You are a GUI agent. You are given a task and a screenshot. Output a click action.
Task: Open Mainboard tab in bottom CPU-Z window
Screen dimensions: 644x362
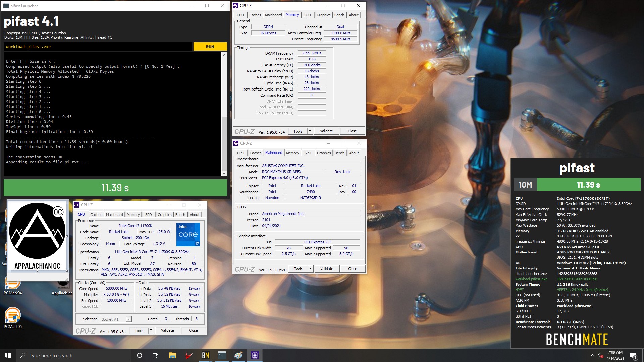[114, 215]
